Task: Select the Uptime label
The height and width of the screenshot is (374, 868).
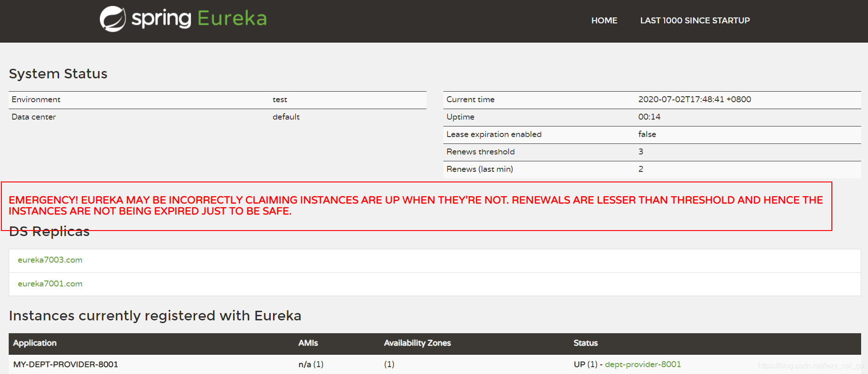Action: coord(460,117)
